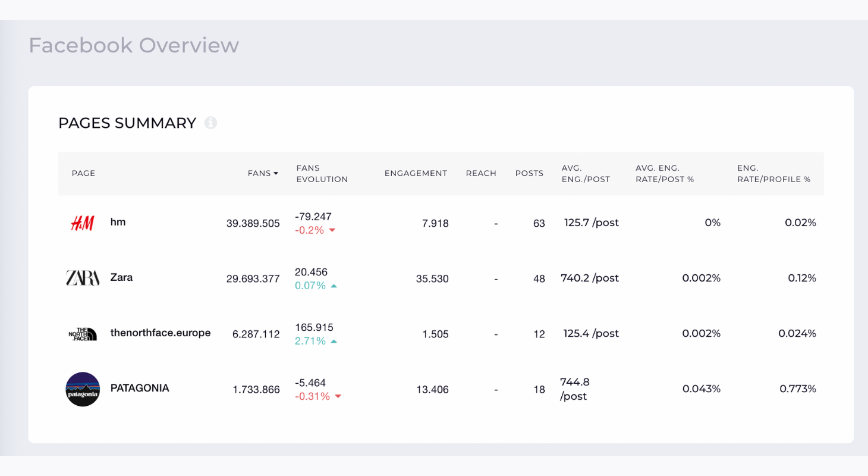
Task: Click Zara 0.12% profile rate
Action: click(802, 278)
